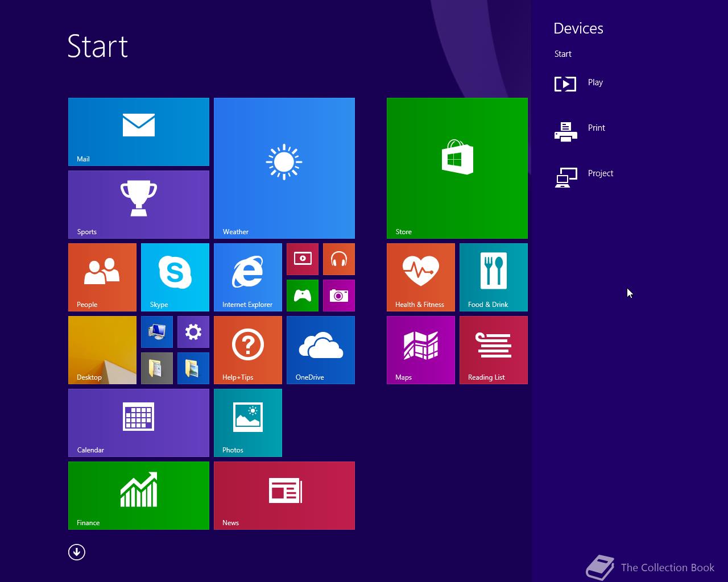Open the Help+Tips tile
The height and width of the screenshot is (582, 728).
248,350
